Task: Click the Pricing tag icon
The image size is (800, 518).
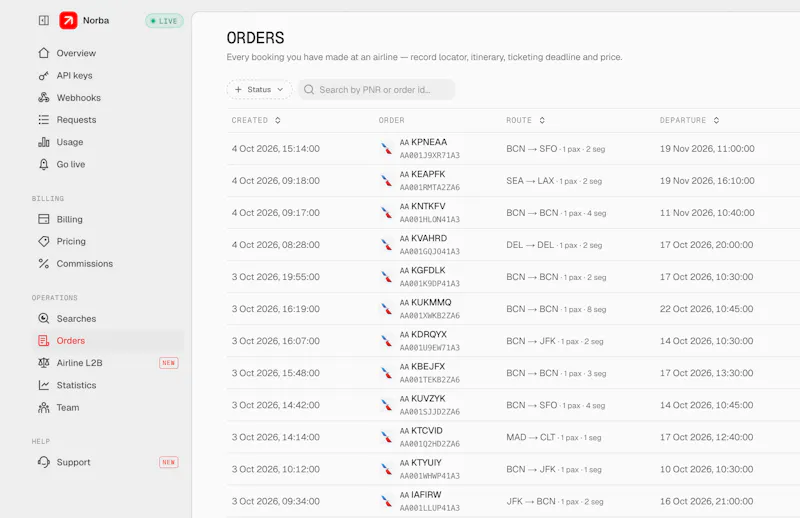Action: (44, 241)
